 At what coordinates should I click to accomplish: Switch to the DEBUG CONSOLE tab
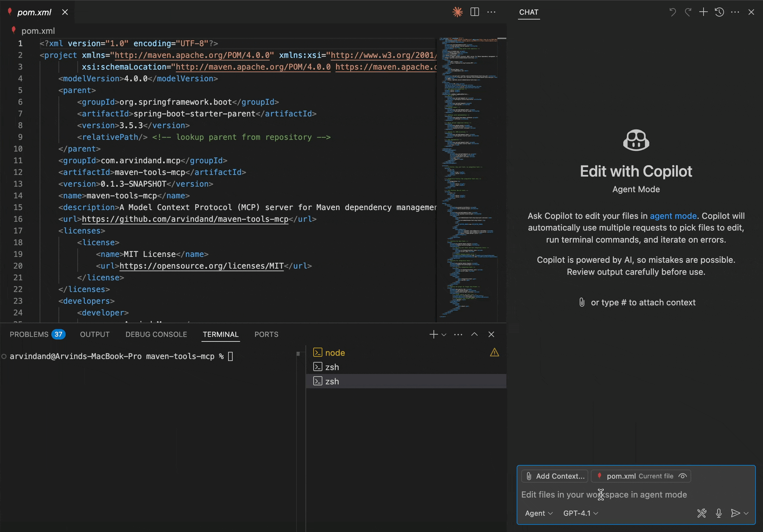156,335
